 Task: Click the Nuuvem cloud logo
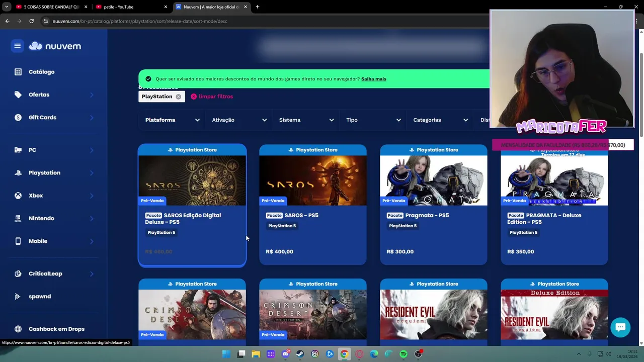(55, 46)
